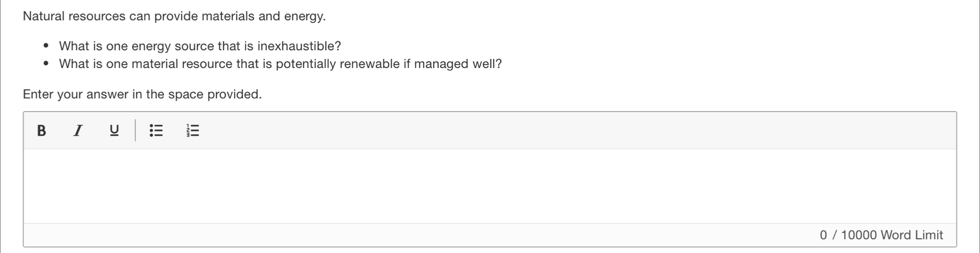Insert a bulleted list
This screenshot has height=253, width=980.
pos(156,130)
